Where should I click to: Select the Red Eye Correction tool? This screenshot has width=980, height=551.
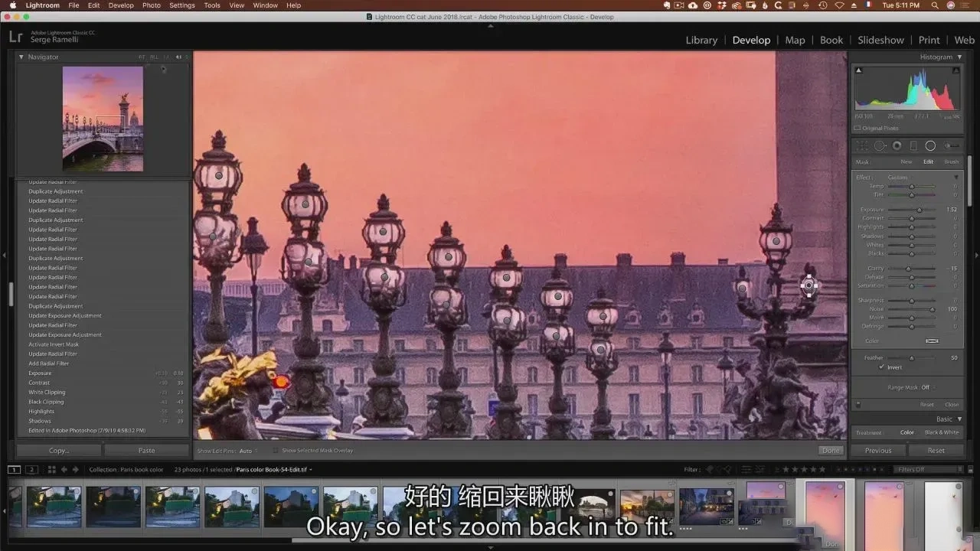pos(897,145)
